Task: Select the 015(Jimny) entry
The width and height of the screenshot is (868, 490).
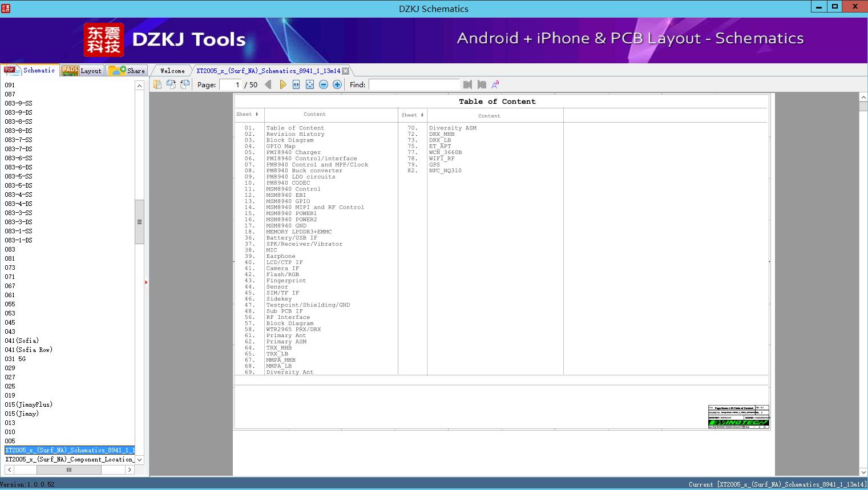Action: (22, 414)
